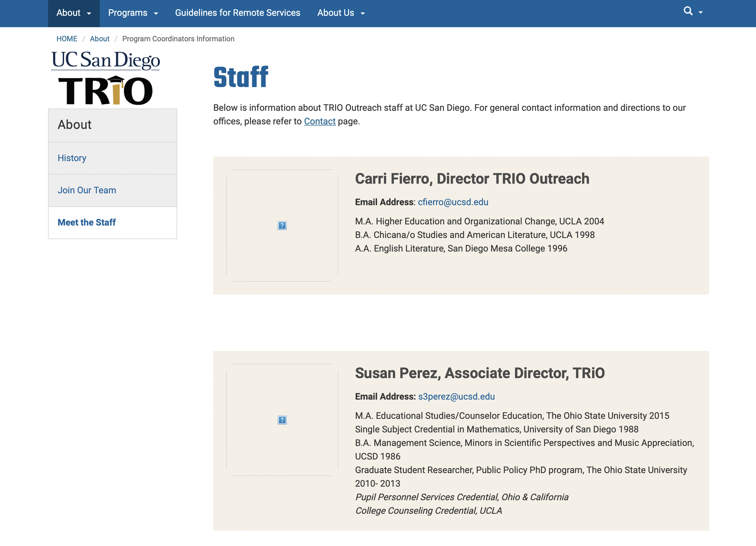
Task: Click Carri Fierro's name heading
Action: pos(472,179)
